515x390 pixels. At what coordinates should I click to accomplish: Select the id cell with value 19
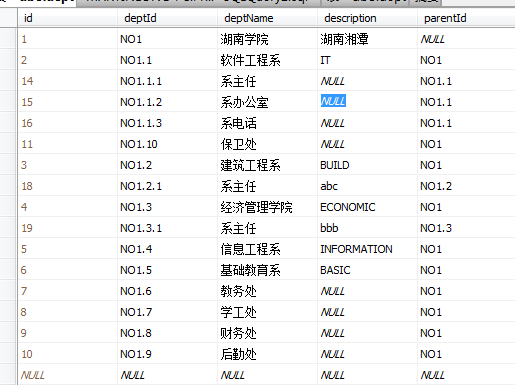click(x=68, y=228)
